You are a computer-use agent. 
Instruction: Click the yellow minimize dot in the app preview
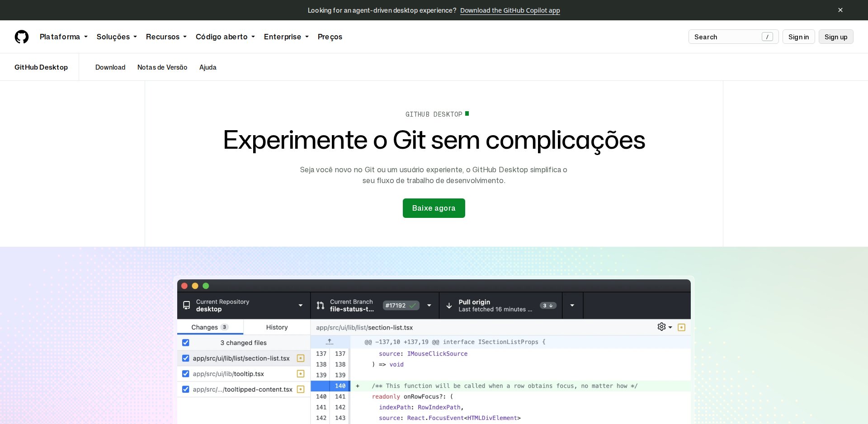(x=195, y=286)
